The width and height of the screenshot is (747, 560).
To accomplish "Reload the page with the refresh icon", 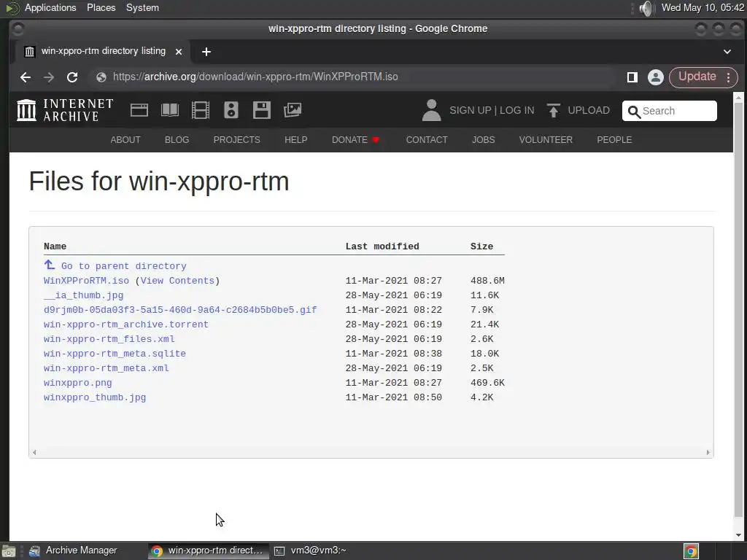I will 72,77.
